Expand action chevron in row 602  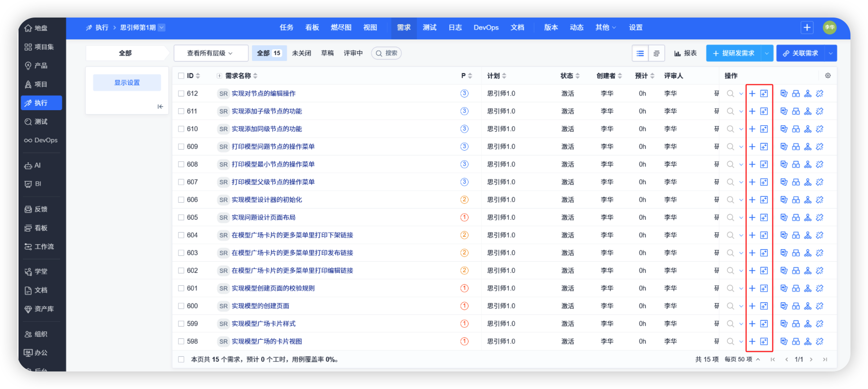pos(741,271)
